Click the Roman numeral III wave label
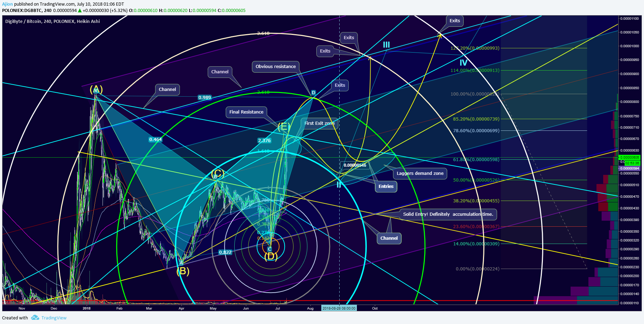Image resolution: width=644 pixels, height=324 pixels. [386, 45]
